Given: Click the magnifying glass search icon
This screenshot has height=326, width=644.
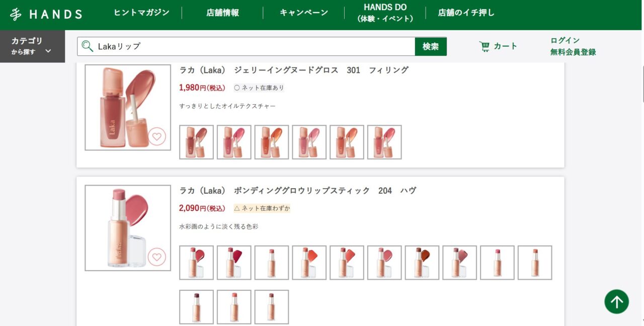Looking at the screenshot, I should coord(88,46).
